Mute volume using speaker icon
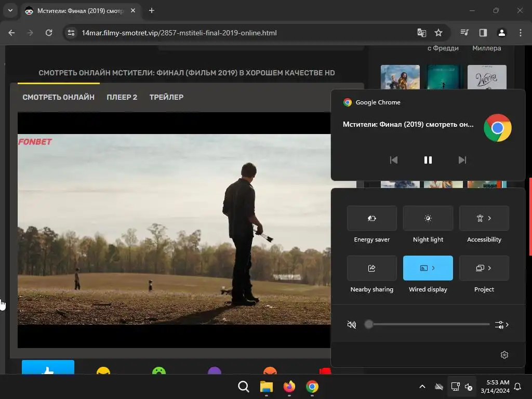This screenshot has width=532, height=399. (x=352, y=325)
